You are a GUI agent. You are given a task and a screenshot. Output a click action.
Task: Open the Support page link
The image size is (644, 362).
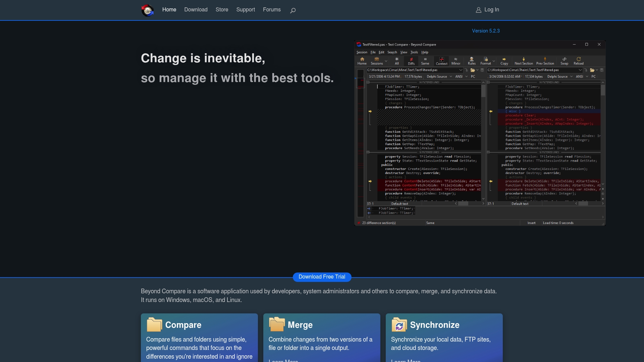(x=246, y=10)
